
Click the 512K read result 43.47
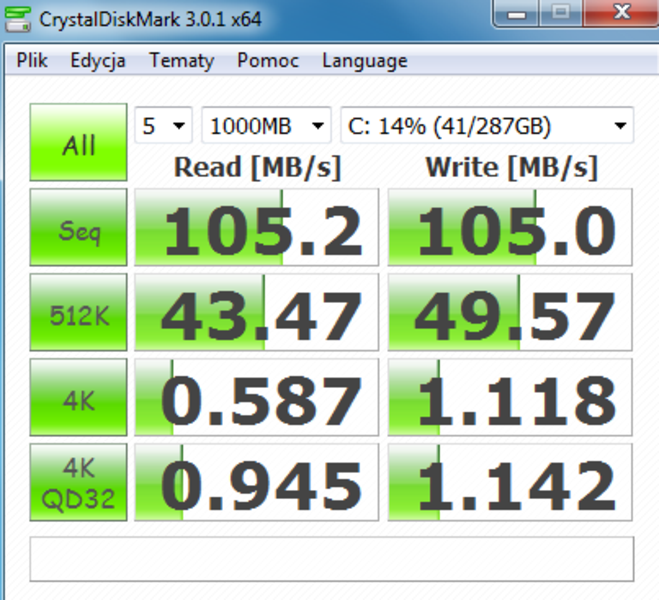256,312
